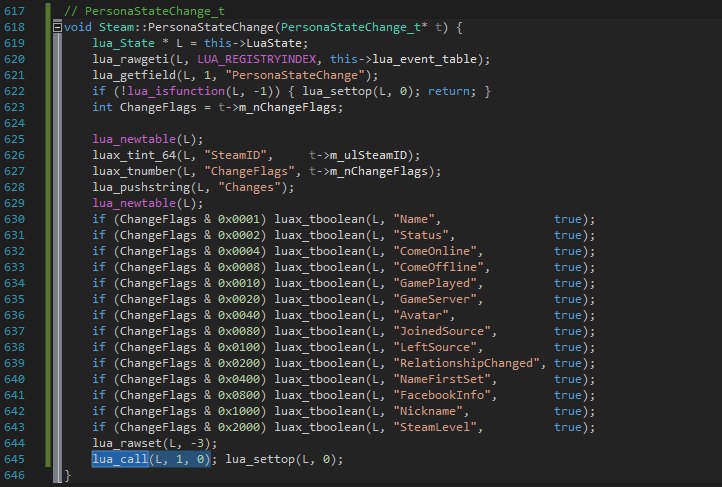Click line number 646
The image size is (722, 487).
tap(14, 475)
